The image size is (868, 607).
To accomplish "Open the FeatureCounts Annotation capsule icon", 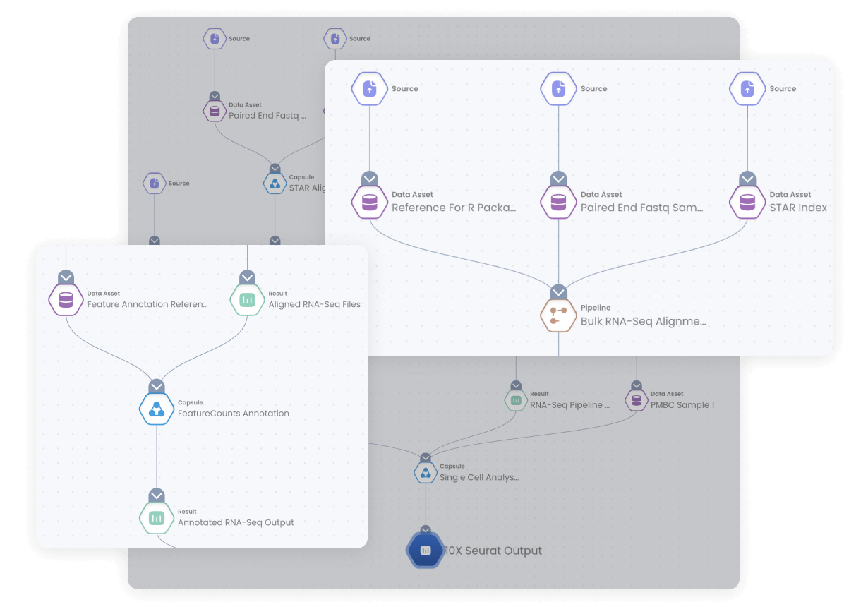I will pos(156,409).
